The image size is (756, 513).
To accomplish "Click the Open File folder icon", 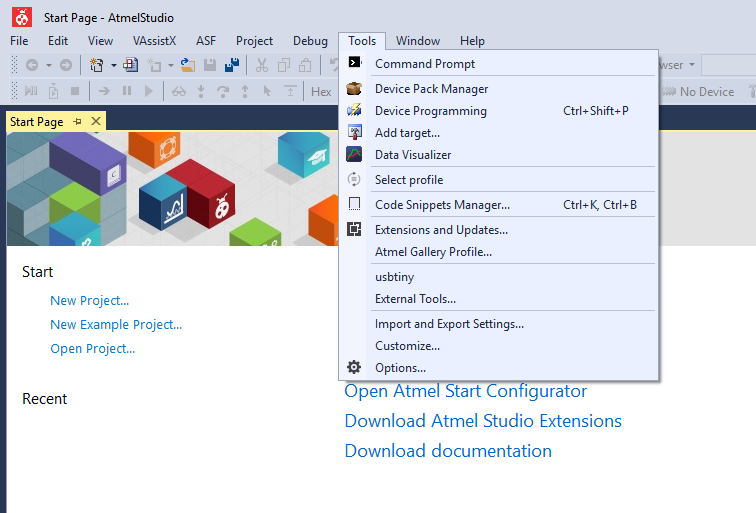I will coord(188,65).
